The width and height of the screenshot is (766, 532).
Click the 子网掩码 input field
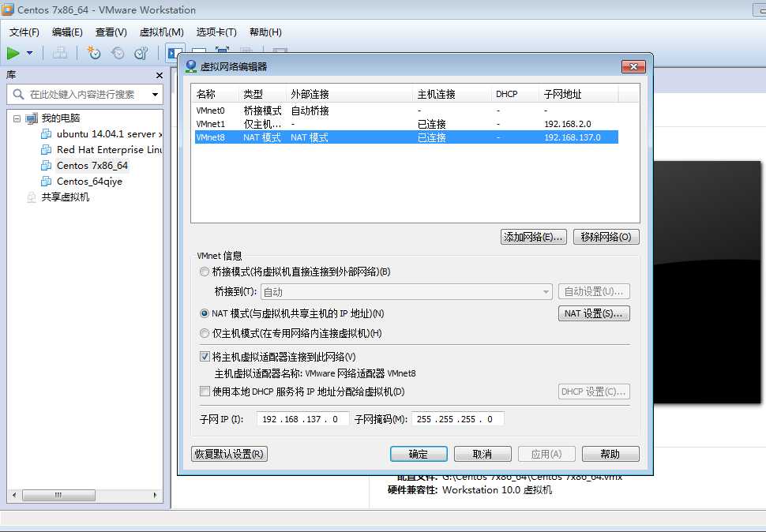(458, 419)
